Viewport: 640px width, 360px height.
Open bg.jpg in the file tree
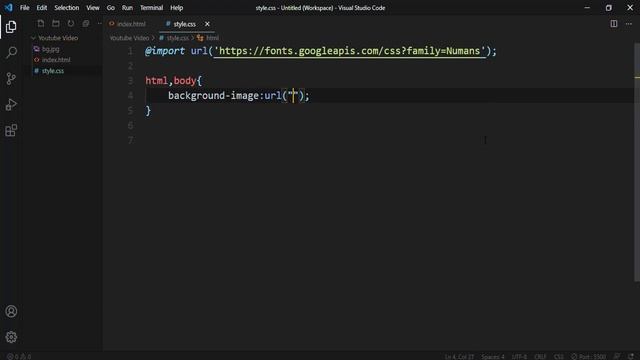click(x=51, y=49)
